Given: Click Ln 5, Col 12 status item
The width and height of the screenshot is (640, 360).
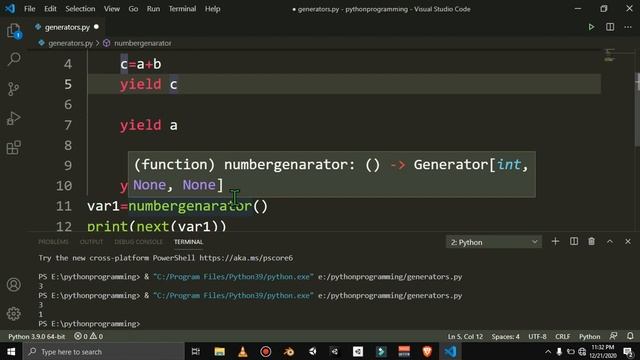Looking at the screenshot, I should pyautogui.click(x=465, y=336).
